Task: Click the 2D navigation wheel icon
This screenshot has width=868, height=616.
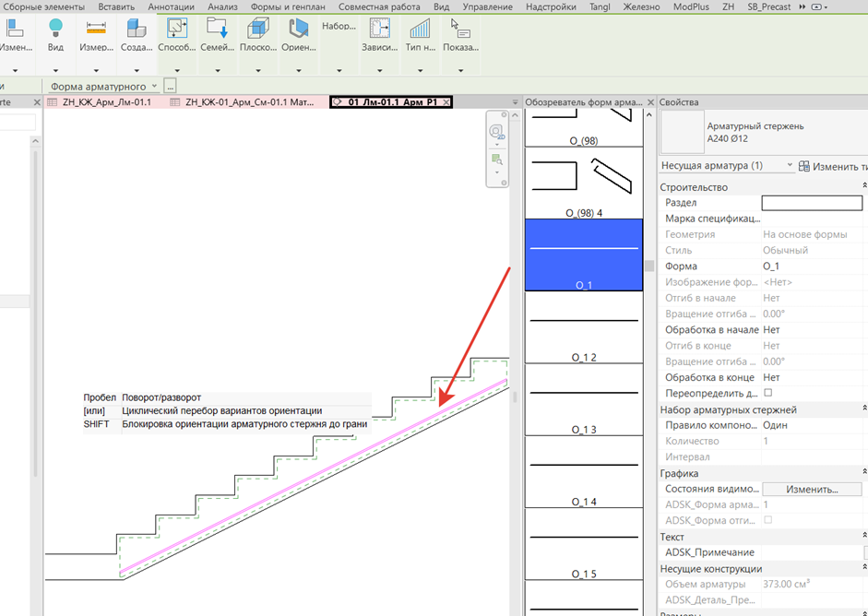Action: point(496,132)
